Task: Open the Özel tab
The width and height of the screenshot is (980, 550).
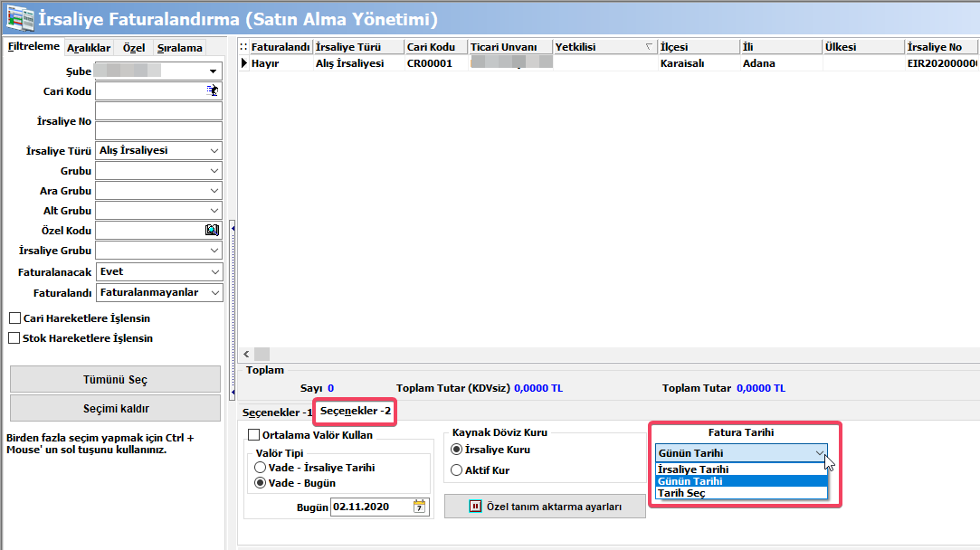Action: [x=134, y=48]
